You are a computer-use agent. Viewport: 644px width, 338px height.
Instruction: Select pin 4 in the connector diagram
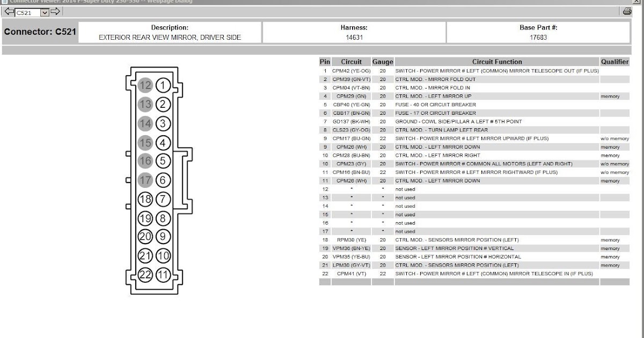point(163,143)
